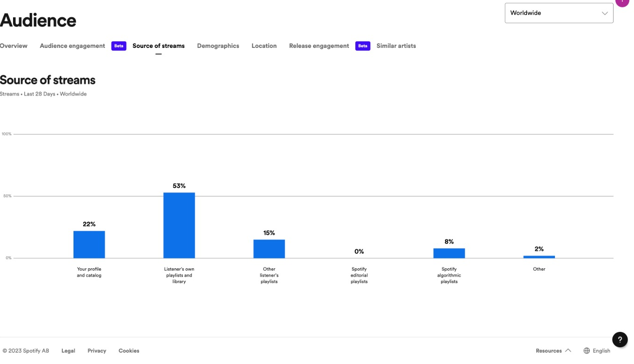Go to the Demographics tab
This screenshot has height=364, width=634.
tap(218, 46)
